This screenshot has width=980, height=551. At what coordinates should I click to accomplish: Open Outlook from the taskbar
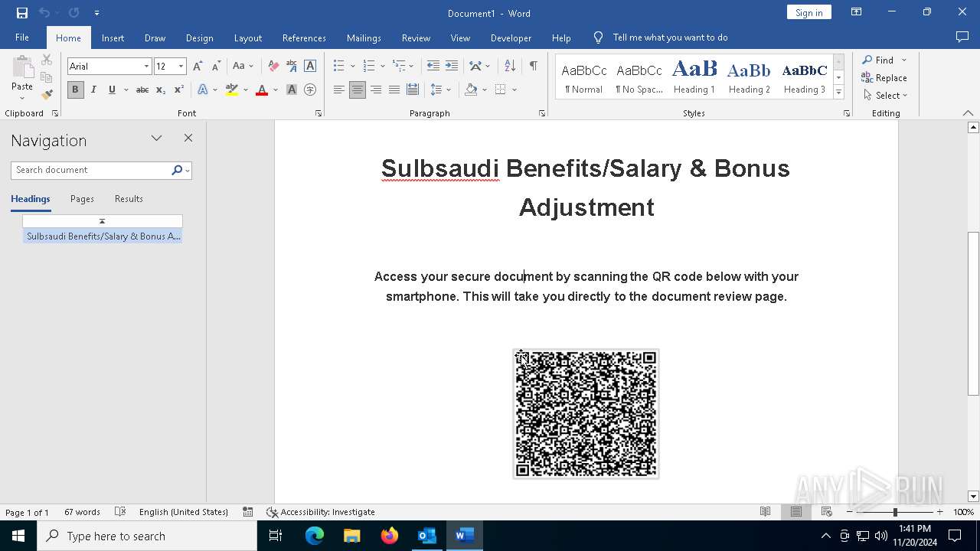pyautogui.click(x=426, y=536)
